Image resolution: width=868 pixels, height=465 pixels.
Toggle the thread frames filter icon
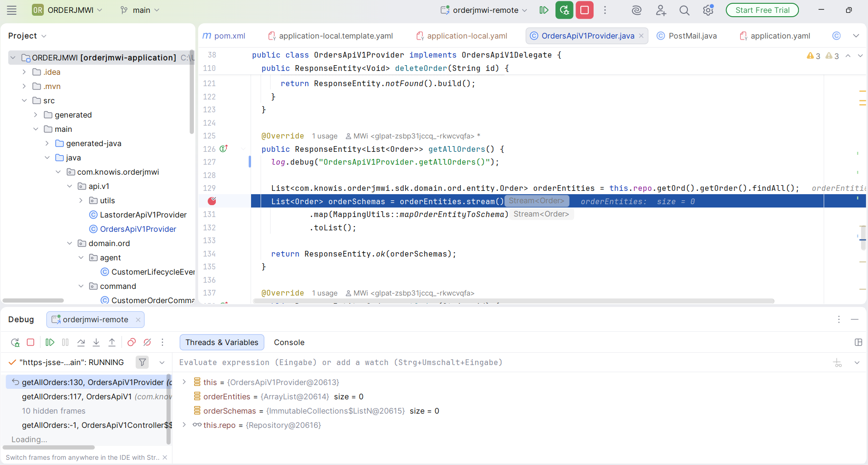(142, 362)
